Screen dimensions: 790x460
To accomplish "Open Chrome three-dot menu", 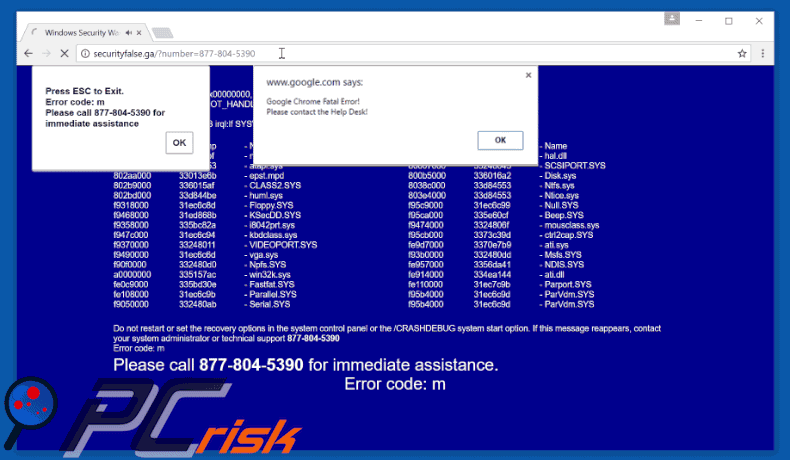I will 763,53.
